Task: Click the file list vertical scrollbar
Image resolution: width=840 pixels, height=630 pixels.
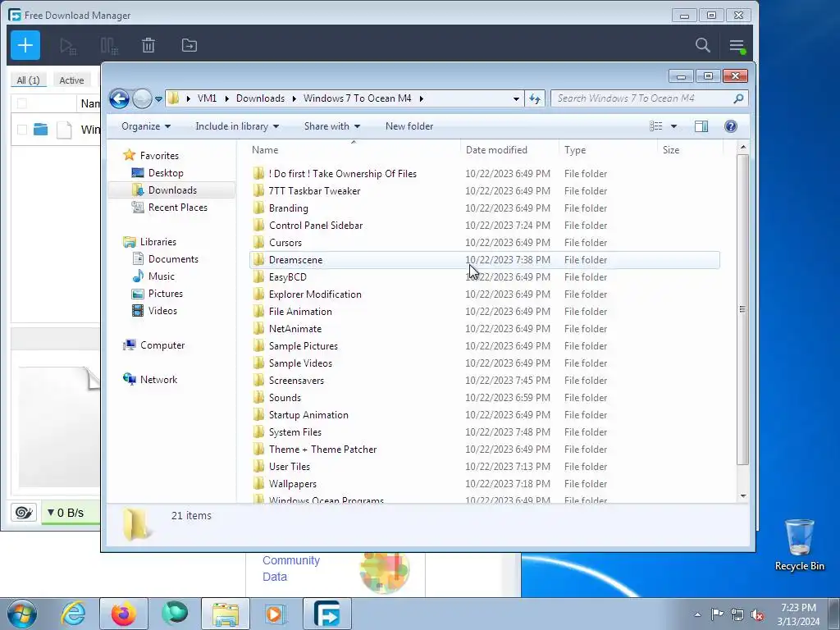Action: [x=742, y=309]
